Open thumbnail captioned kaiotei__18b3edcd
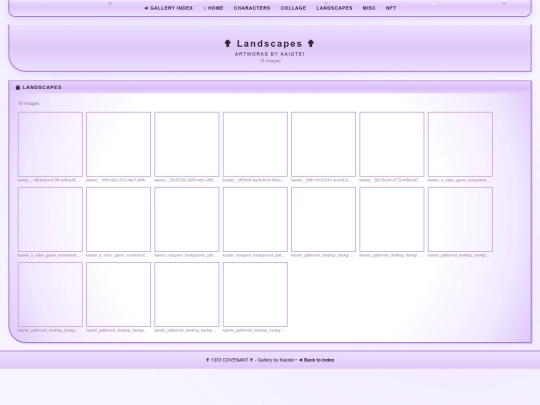 (x=50, y=144)
